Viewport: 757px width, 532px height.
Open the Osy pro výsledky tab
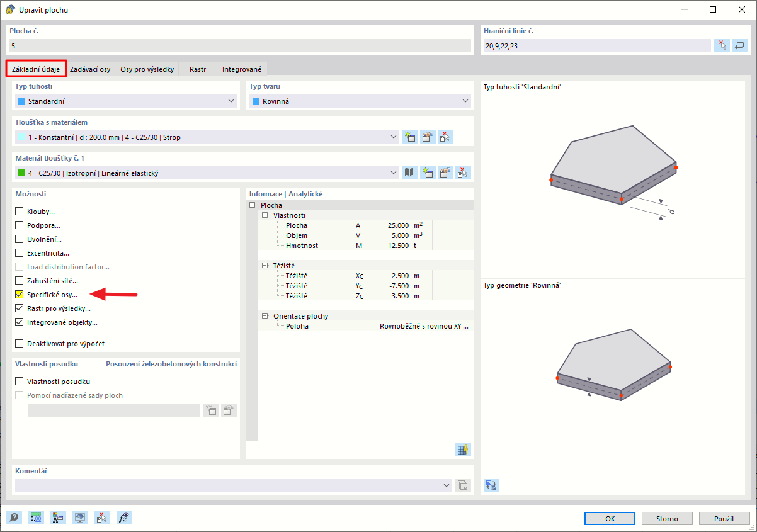(x=147, y=69)
